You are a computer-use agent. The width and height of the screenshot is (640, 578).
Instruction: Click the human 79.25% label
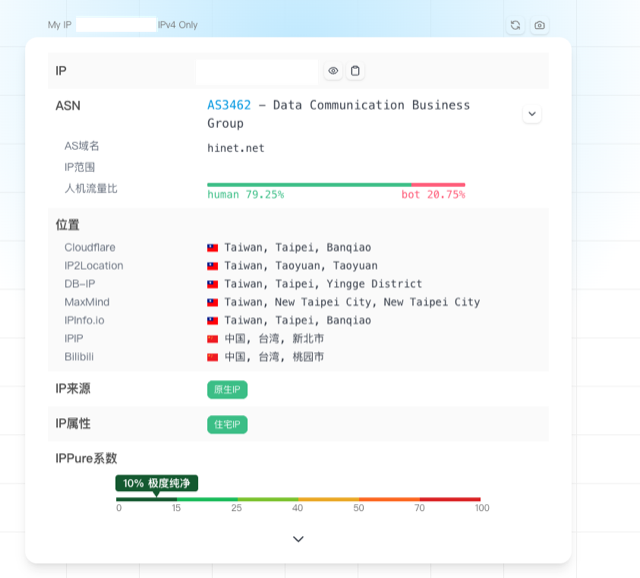(246, 195)
